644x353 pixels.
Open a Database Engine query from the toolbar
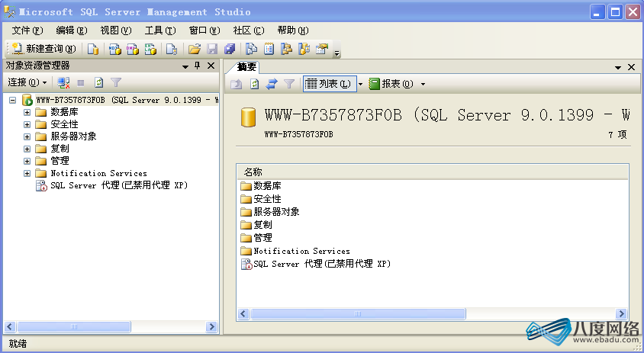tap(93, 50)
